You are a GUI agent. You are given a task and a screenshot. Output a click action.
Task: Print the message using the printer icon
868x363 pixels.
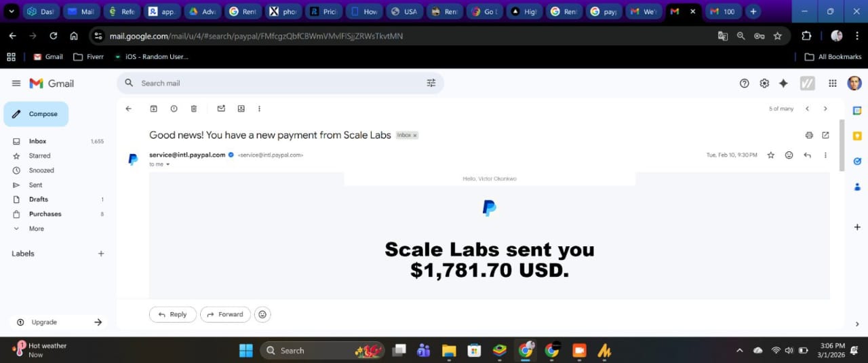click(x=809, y=135)
